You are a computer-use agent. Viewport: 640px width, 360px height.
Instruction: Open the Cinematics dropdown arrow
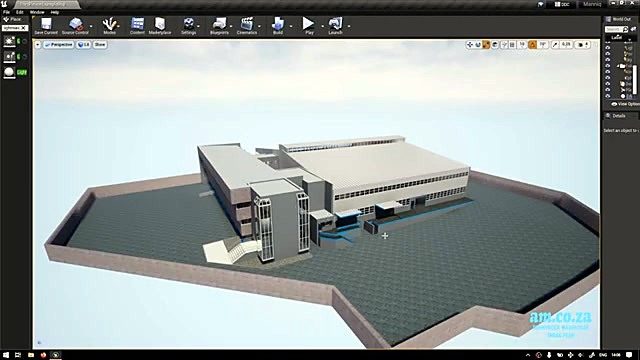[x=259, y=26]
